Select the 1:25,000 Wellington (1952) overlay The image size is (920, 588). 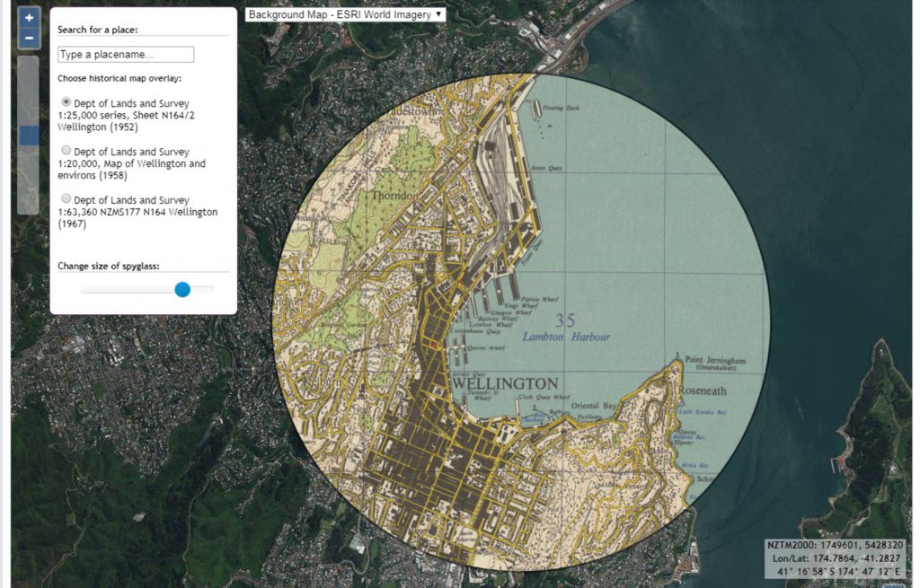[66, 102]
